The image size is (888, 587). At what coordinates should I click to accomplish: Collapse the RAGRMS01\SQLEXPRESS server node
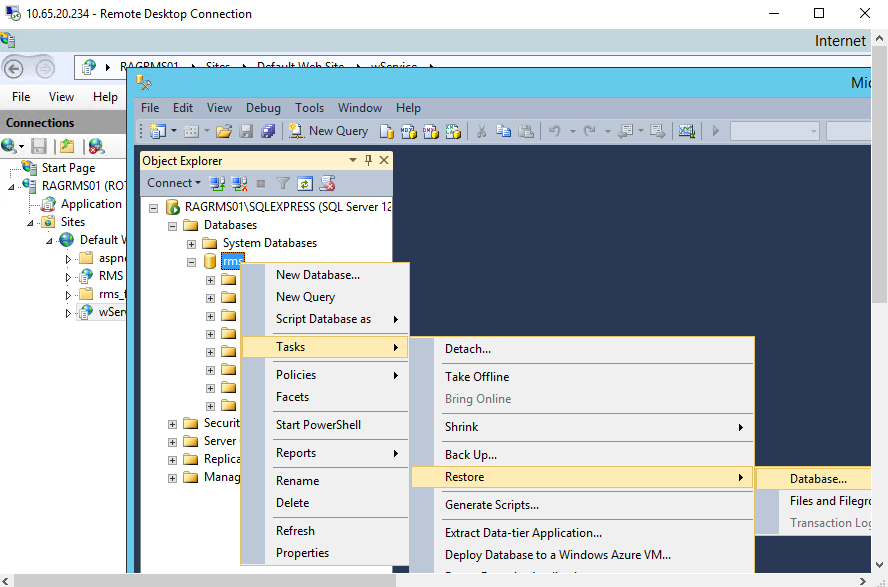[153, 208]
